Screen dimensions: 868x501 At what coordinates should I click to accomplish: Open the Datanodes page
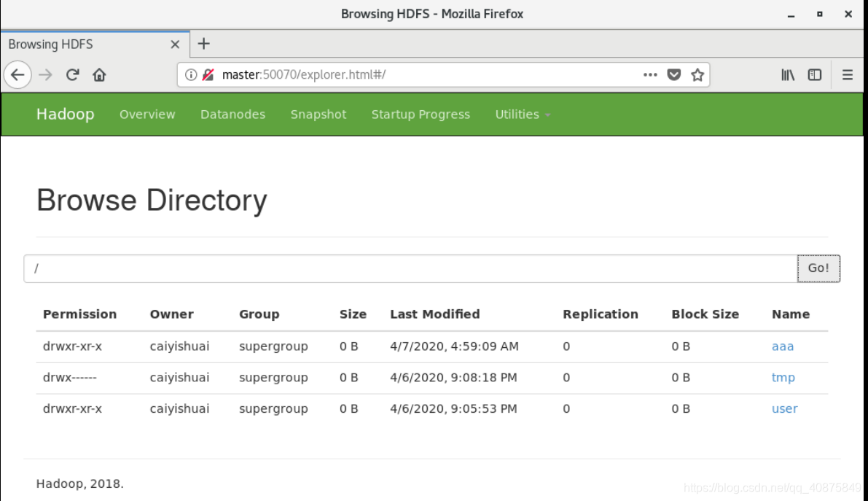click(x=233, y=114)
